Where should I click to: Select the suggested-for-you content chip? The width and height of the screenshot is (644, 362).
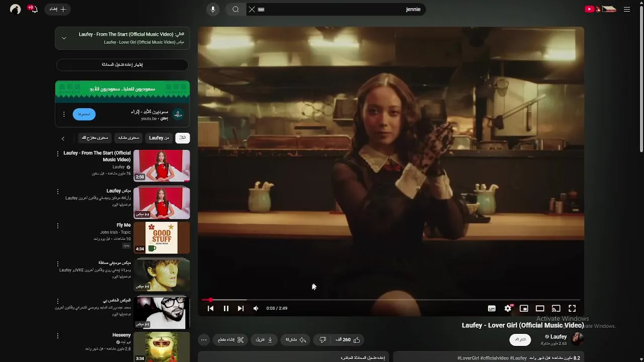click(95, 138)
